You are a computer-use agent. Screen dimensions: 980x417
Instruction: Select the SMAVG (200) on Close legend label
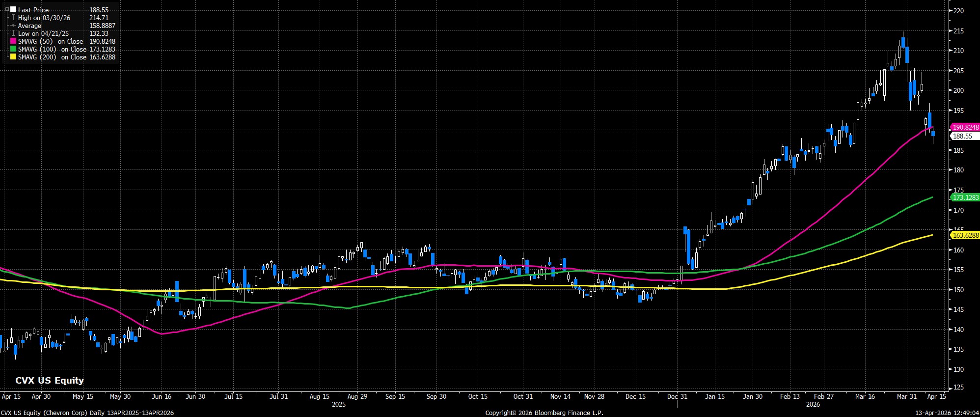[52, 57]
